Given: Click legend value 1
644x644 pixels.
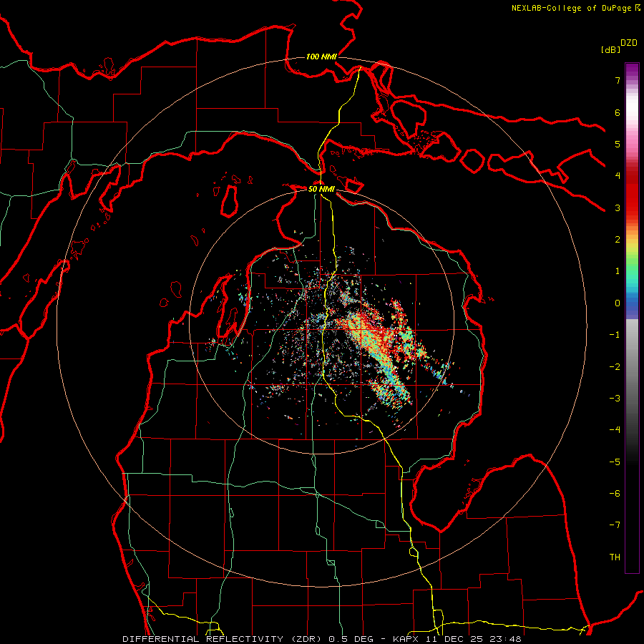Looking at the screenshot, I should click(618, 271).
